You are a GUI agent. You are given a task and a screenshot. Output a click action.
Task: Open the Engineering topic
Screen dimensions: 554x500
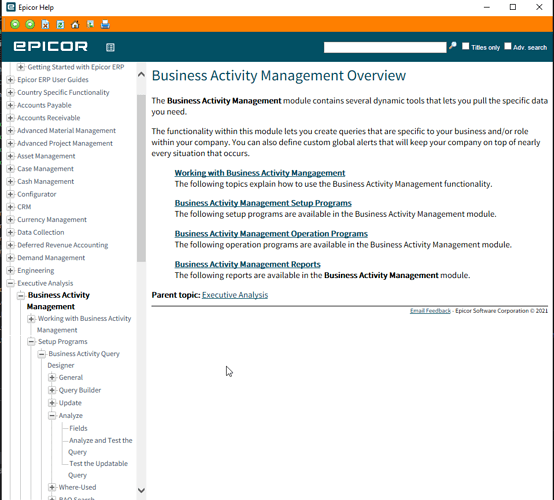point(36,270)
